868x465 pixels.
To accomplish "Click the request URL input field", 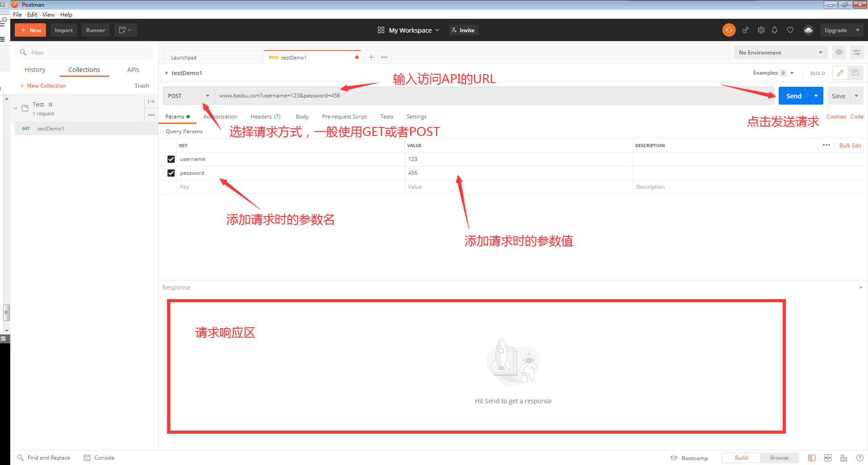I will [495, 96].
